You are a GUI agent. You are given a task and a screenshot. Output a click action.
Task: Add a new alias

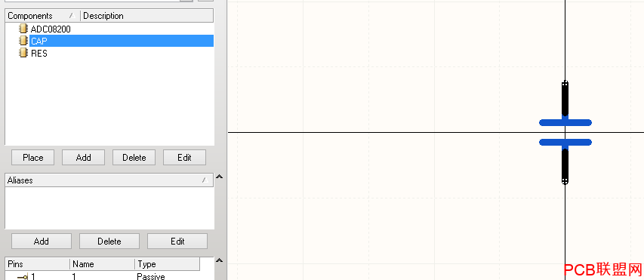click(x=42, y=242)
